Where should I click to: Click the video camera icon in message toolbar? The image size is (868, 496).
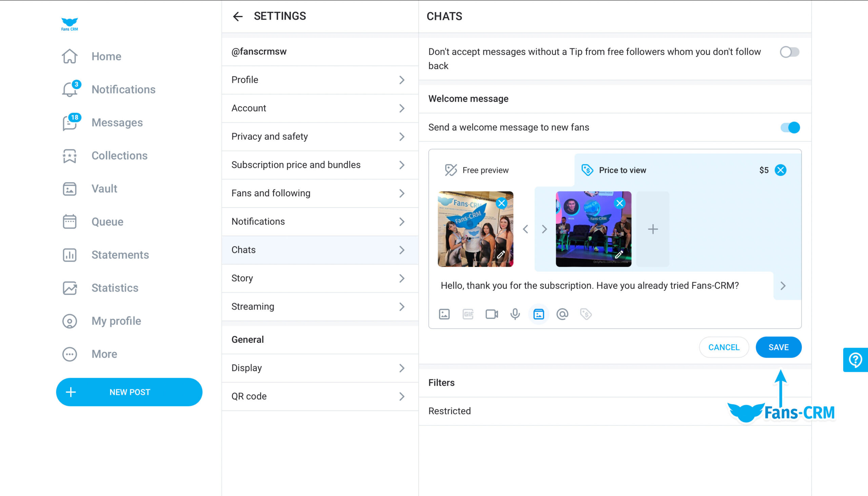[491, 314]
